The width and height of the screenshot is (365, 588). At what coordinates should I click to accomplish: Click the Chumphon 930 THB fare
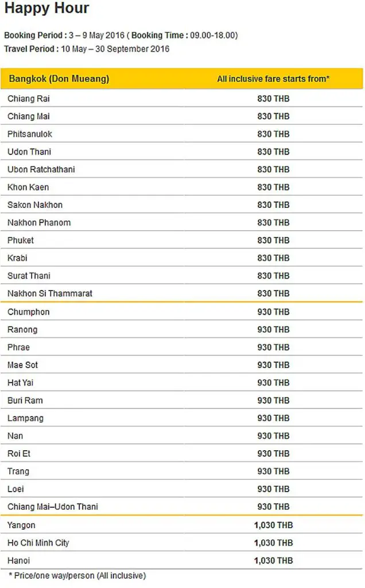(273, 312)
